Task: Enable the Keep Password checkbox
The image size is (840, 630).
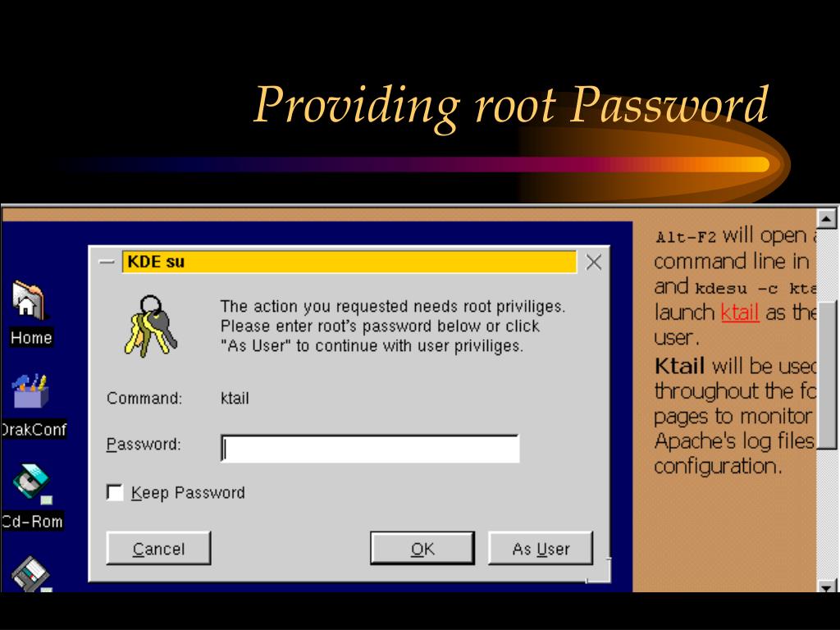Action: tap(115, 492)
